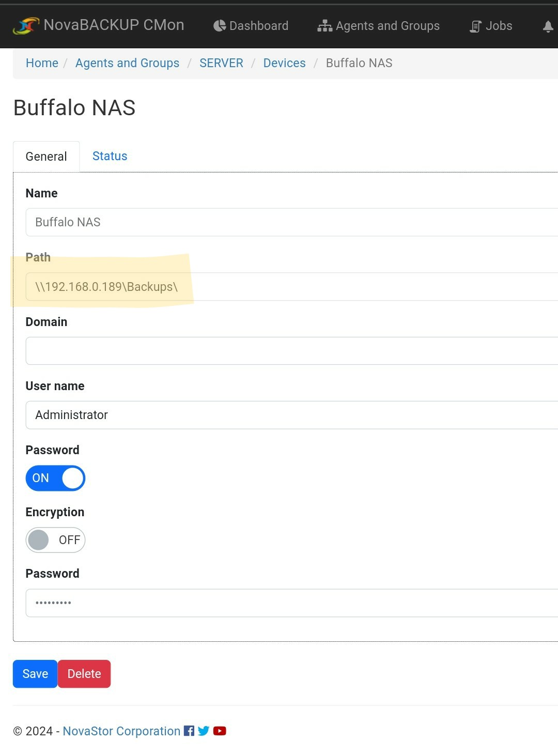This screenshot has width=558, height=756.
Task: Open the Devices breadcrumb link
Action: point(284,63)
